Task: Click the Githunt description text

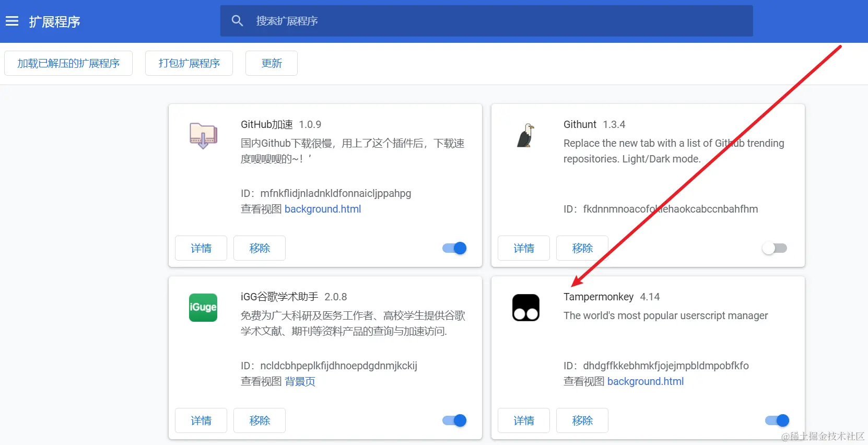Action: [674, 151]
